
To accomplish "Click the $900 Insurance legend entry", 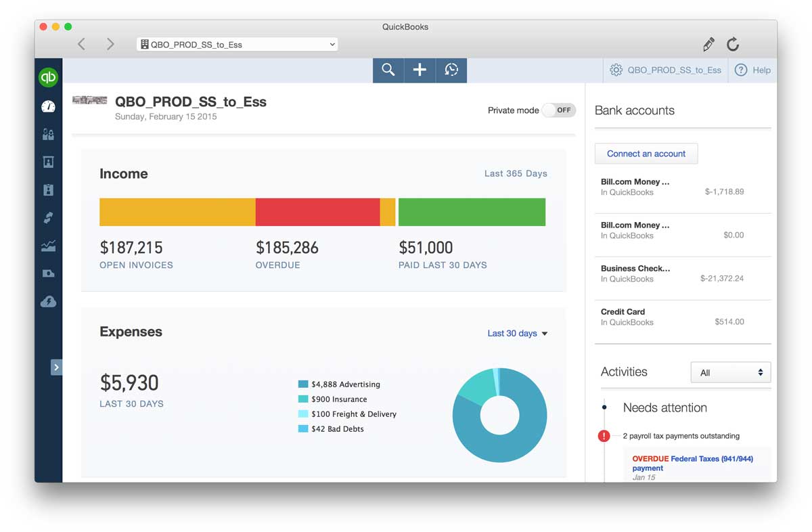I will pyautogui.click(x=332, y=399).
